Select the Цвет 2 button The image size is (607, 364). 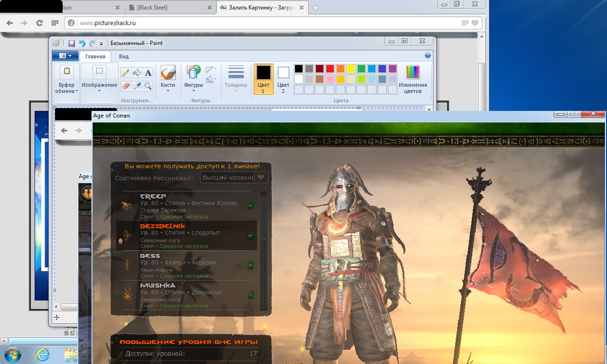click(283, 79)
